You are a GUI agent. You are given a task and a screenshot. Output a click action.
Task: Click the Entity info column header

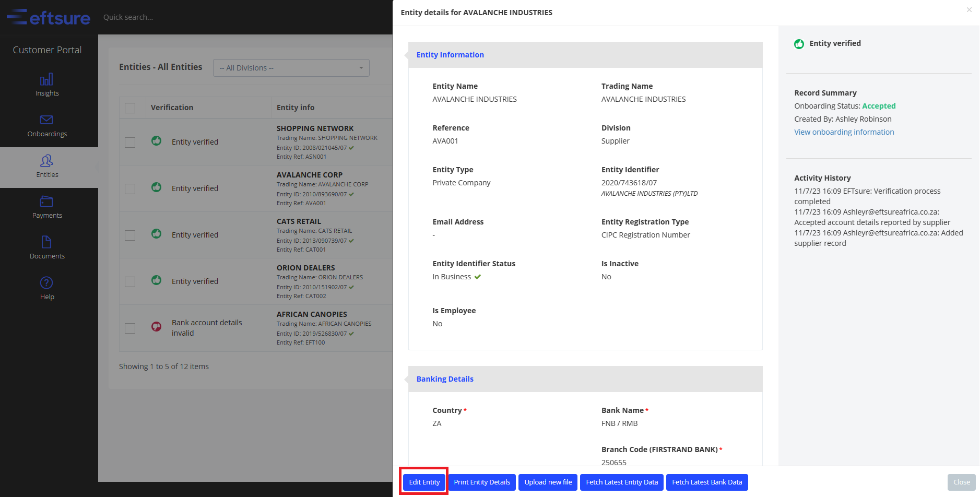point(296,108)
